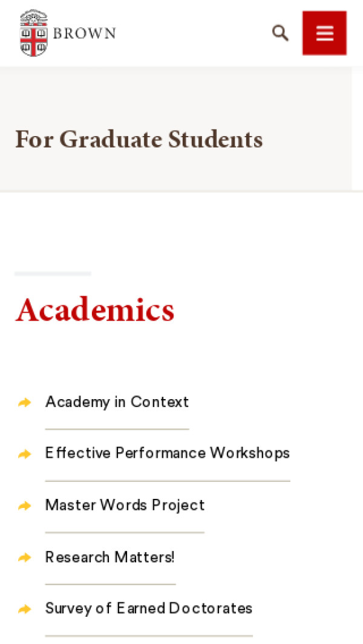This screenshot has width=363, height=644.
Task: Click the arrow icon before Research Matters!
Action: 24,557
